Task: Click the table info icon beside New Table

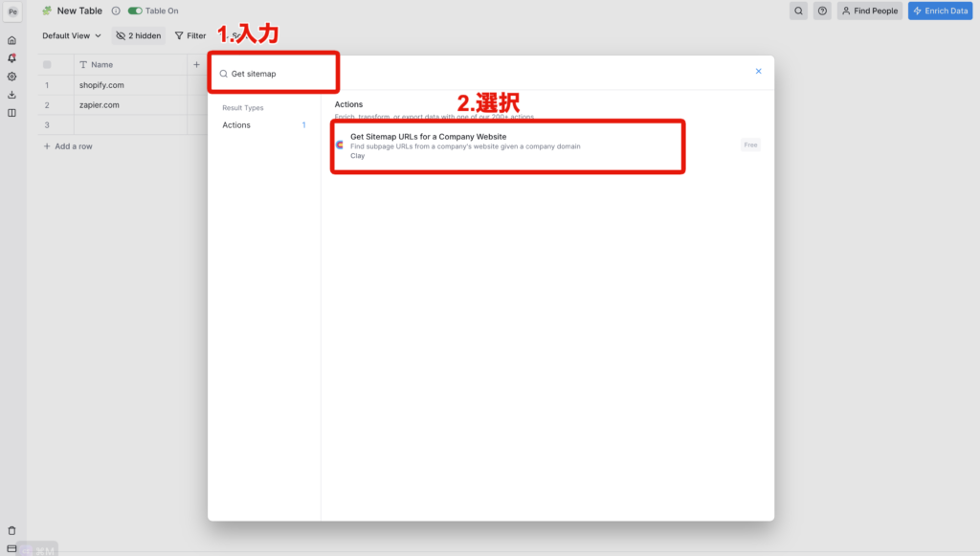Action: [116, 11]
